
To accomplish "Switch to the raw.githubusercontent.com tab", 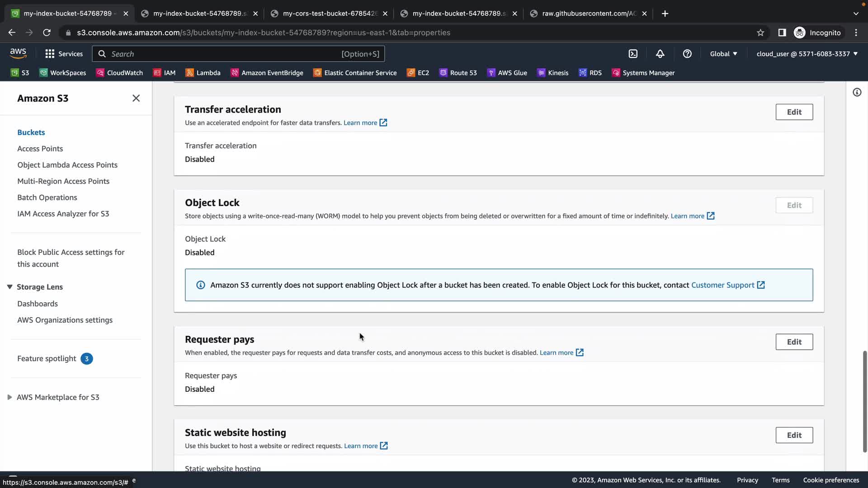I will tap(589, 14).
